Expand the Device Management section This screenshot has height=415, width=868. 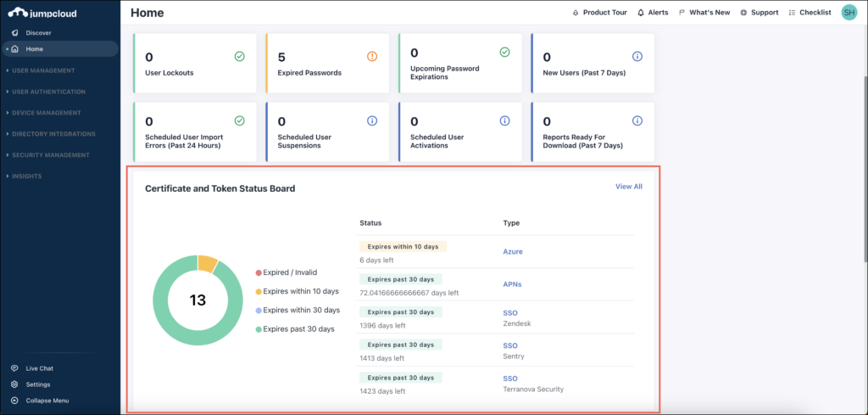tap(46, 113)
